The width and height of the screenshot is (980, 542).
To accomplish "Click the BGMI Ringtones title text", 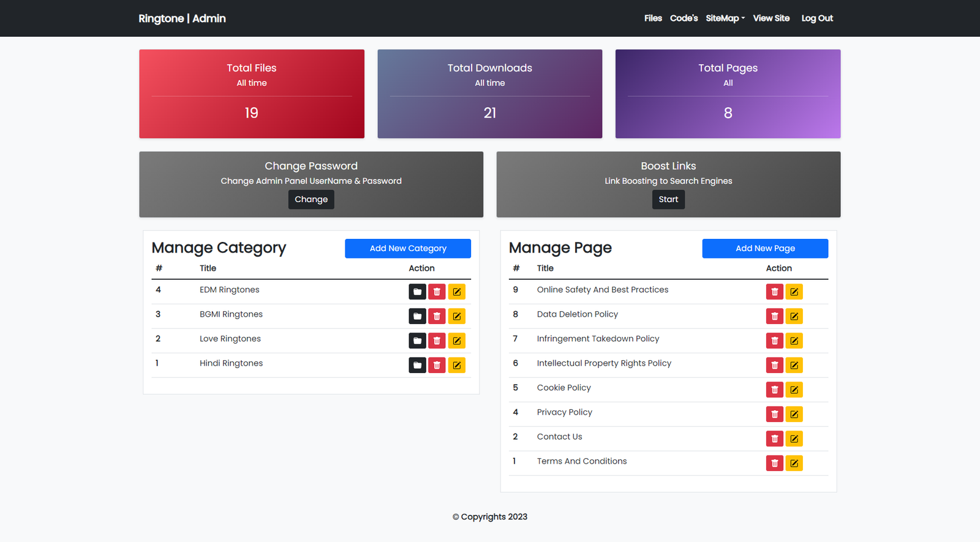I will click(x=231, y=314).
